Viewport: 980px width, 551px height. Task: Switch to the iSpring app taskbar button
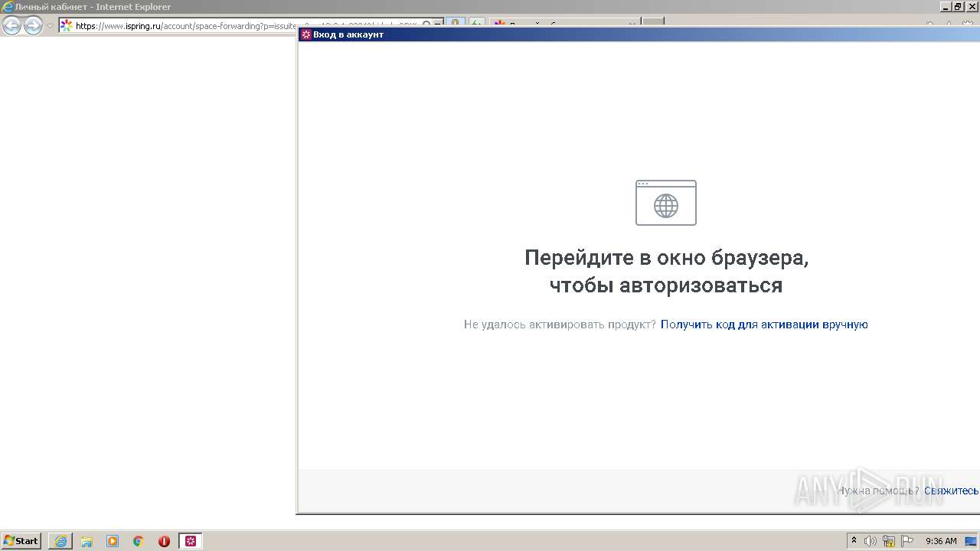[191, 541]
